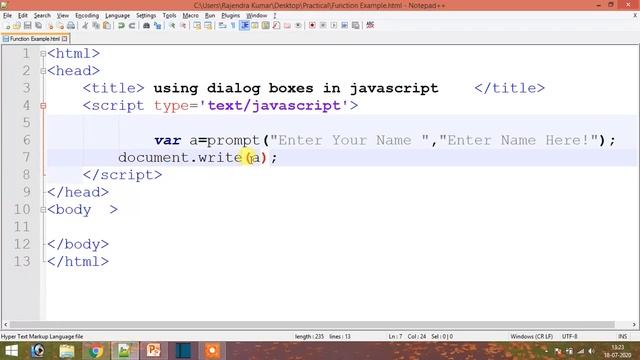Image resolution: width=640 pixels, height=360 pixels.
Task: Click the Zoom In toolbar icon
Action: pyautogui.click(x=172, y=25)
